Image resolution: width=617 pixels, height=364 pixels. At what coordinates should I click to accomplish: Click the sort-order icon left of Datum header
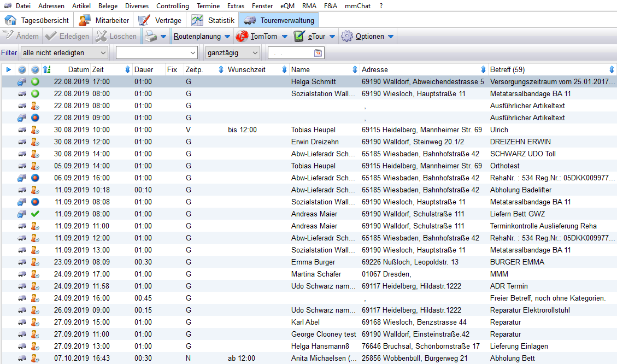tap(47, 69)
